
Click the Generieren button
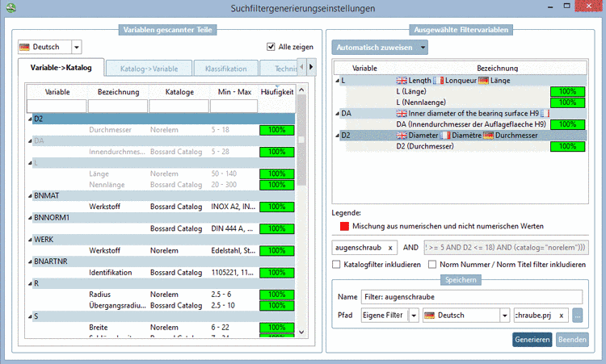(532, 340)
